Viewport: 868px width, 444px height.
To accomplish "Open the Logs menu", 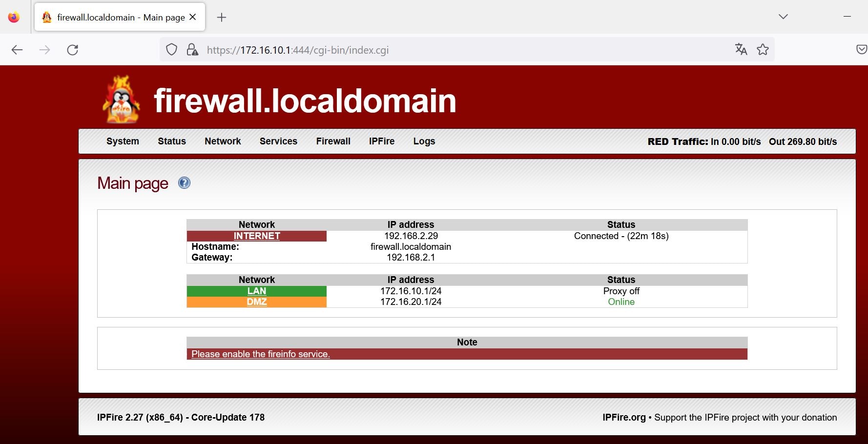I will tap(424, 141).
